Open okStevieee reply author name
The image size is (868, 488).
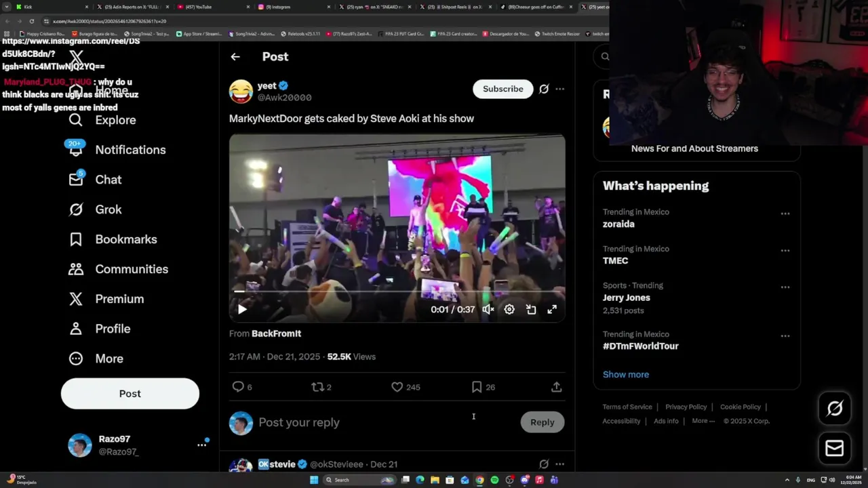[277, 464]
